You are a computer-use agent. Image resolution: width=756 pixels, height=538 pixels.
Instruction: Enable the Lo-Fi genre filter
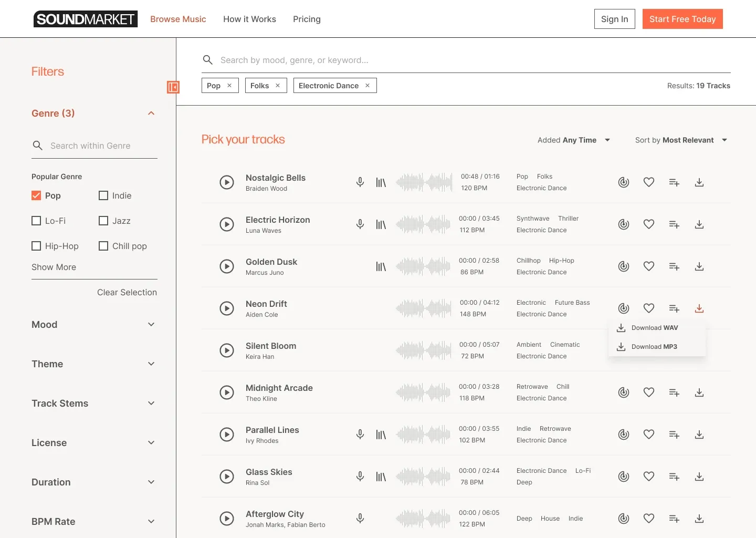36,221
